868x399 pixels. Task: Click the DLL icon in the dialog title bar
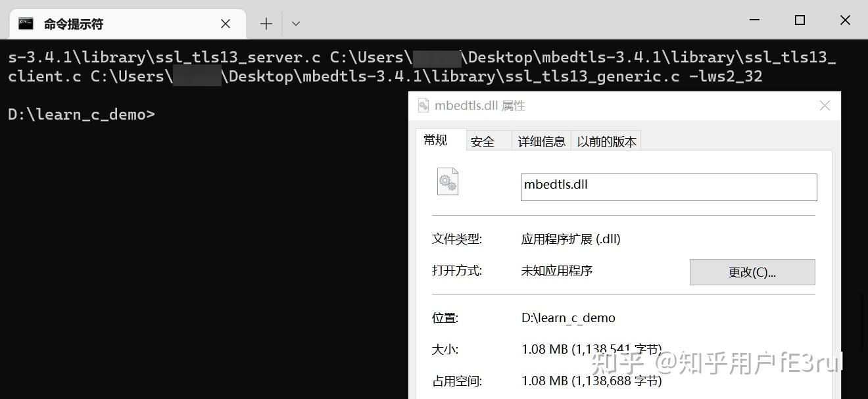(x=423, y=105)
